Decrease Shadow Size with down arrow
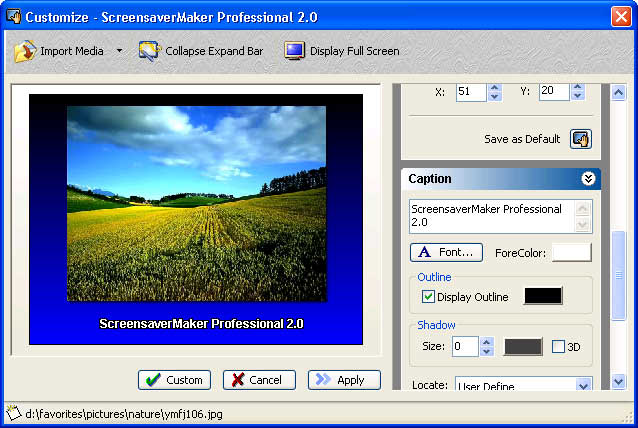The image size is (638, 428). click(487, 351)
